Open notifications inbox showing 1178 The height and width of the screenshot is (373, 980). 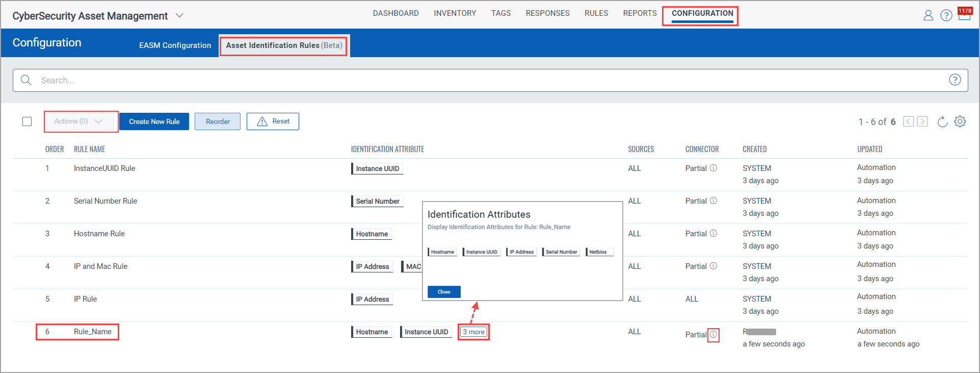click(964, 14)
